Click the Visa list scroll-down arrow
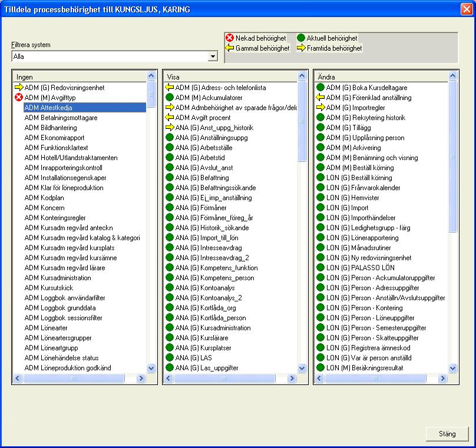This screenshot has height=448, width=476. [x=302, y=368]
